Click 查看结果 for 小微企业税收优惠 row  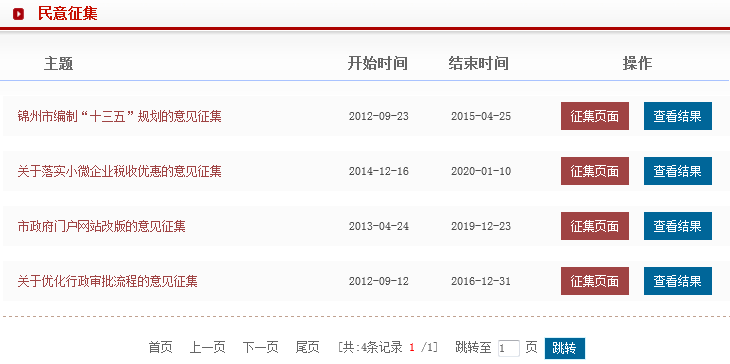click(x=678, y=171)
